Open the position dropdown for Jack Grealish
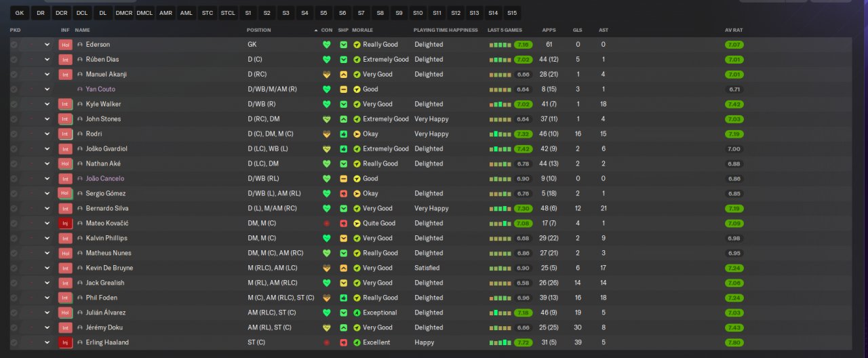The width and height of the screenshot is (868, 358). 47,283
